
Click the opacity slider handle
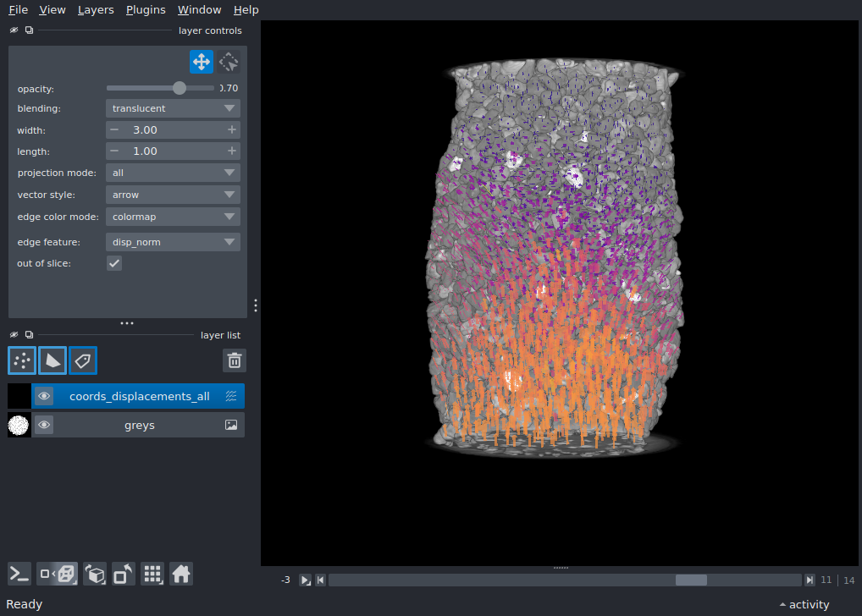(x=179, y=88)
